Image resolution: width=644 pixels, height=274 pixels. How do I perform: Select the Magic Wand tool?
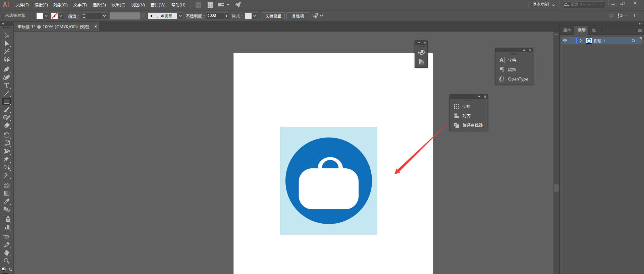(6, 52)
